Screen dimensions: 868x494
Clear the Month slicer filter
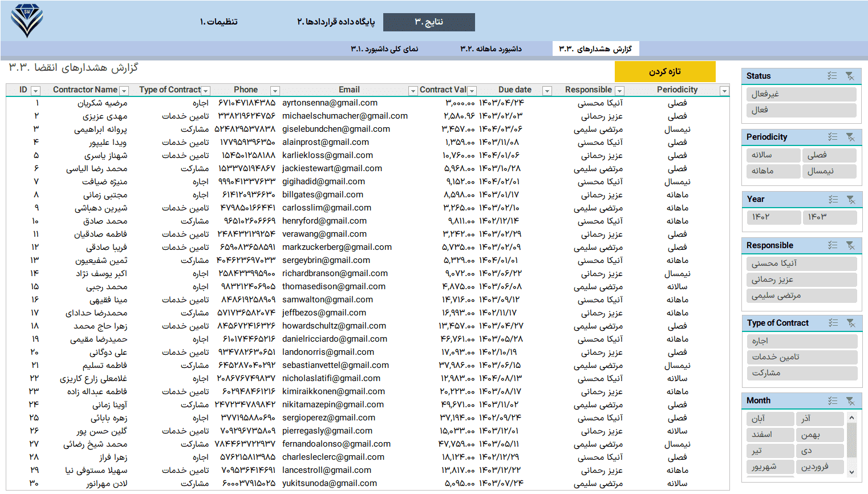850,400
